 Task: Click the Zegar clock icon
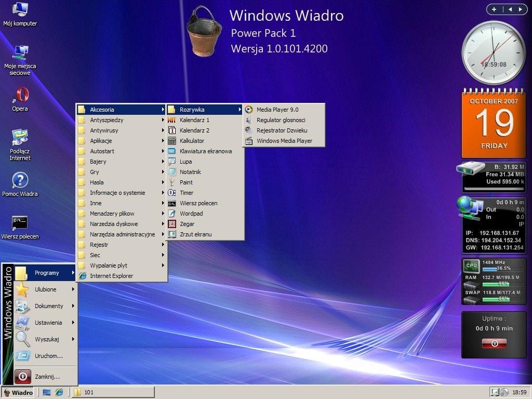pos(172,224)
